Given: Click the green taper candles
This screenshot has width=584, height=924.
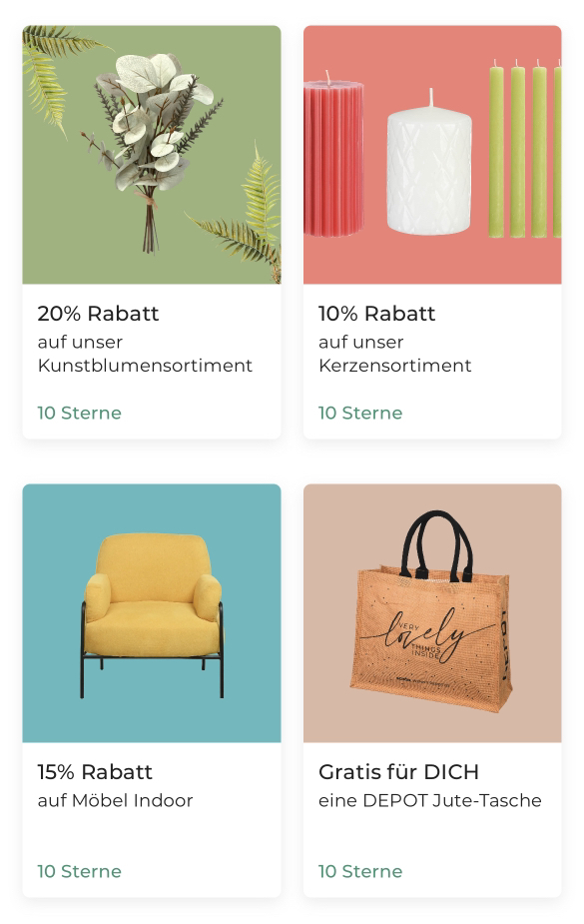Looking at the screenshot, I should tap(524, 150).
